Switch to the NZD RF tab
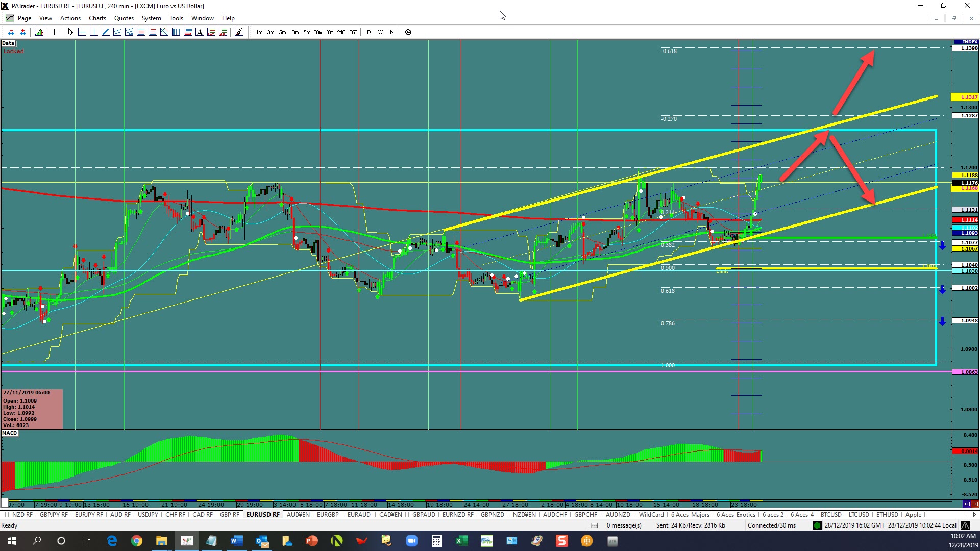This screenshot has width=980, height=551. 22,515
